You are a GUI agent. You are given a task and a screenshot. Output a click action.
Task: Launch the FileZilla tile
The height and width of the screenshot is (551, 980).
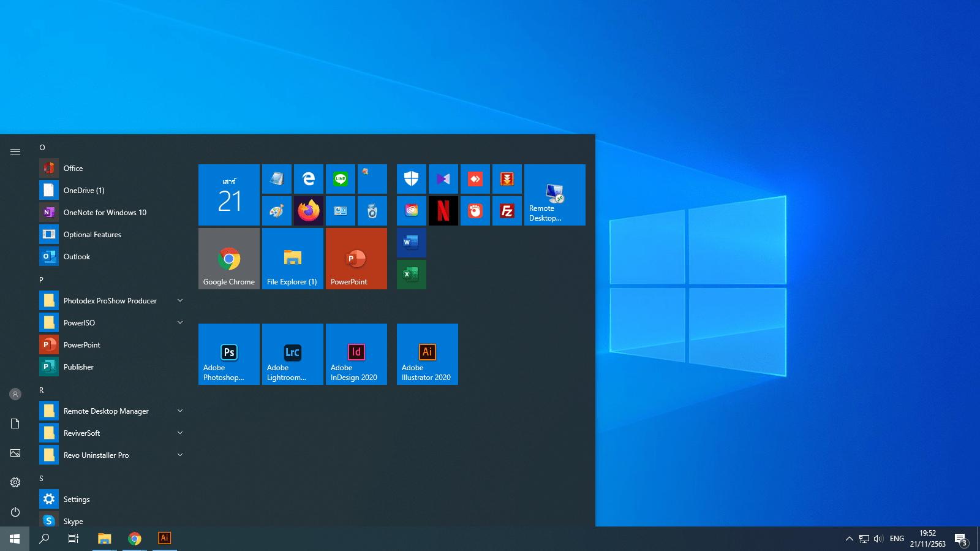tap(507, 211)
